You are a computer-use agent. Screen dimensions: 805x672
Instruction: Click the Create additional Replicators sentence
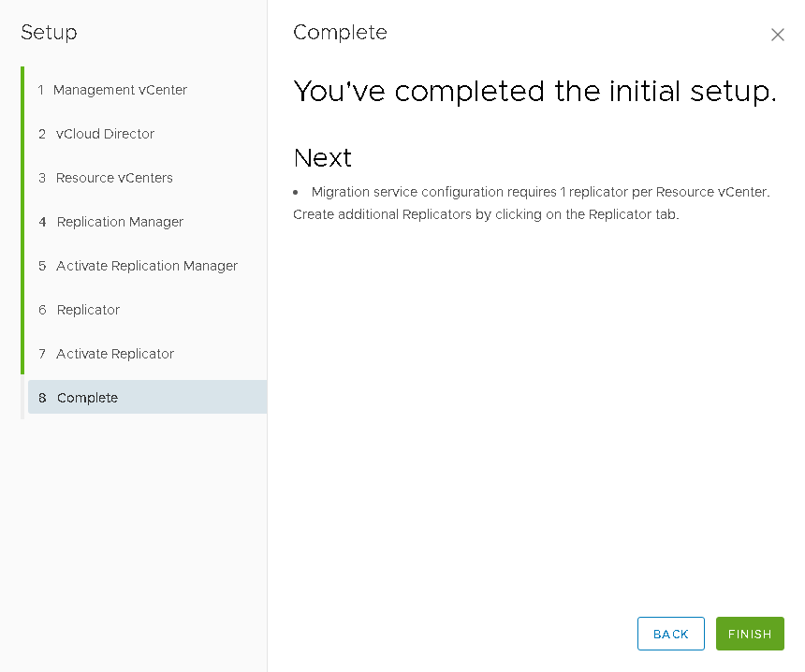pyautogui.click(x=486, y=214)
